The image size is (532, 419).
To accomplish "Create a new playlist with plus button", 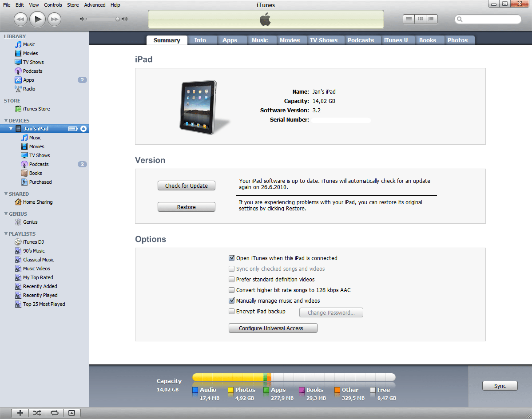I will click(x=20, y=412).
